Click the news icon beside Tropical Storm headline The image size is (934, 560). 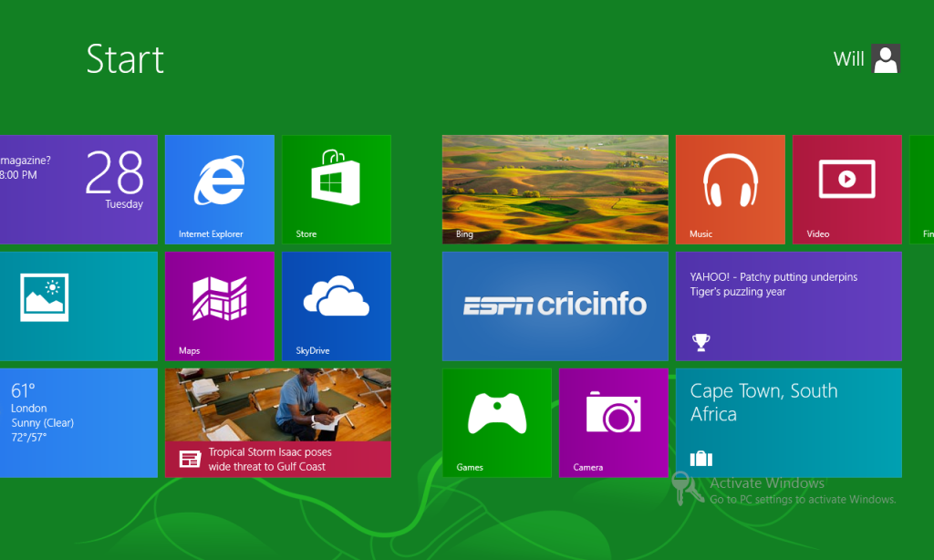(190, 460)
